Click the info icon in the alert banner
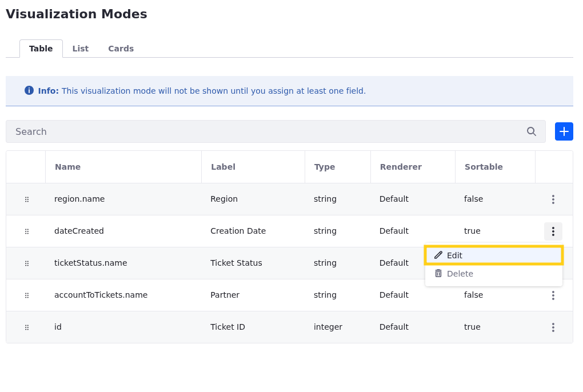This screenshot has height=392, width=583. 29,90
